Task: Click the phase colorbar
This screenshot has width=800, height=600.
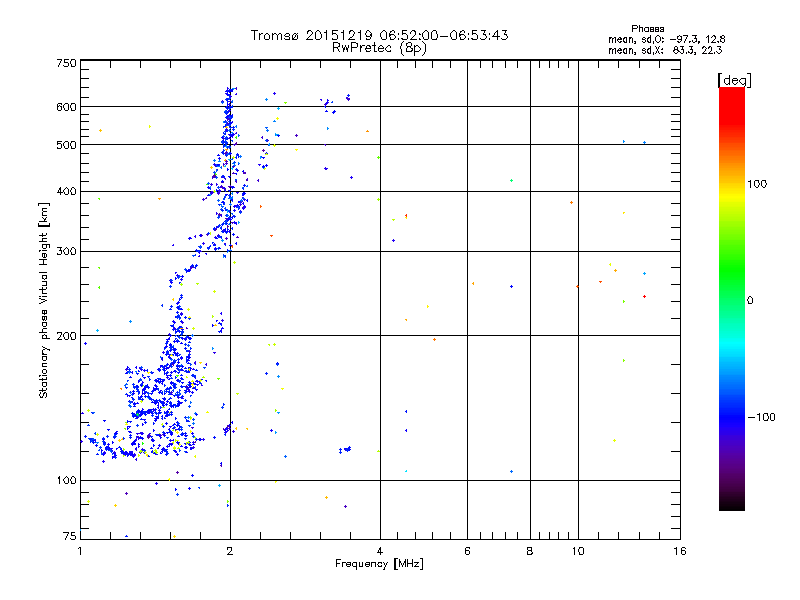Action: (x=732, y=298)
